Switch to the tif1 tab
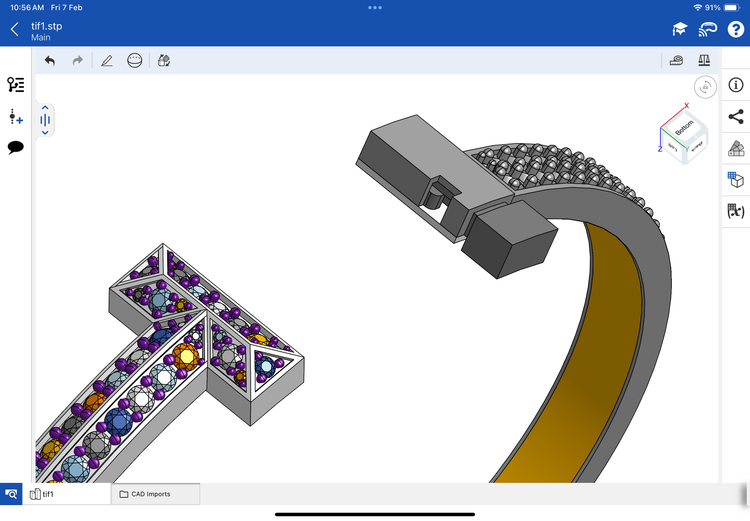Viewport: 750px width, 521px height. tap(68, 494)
